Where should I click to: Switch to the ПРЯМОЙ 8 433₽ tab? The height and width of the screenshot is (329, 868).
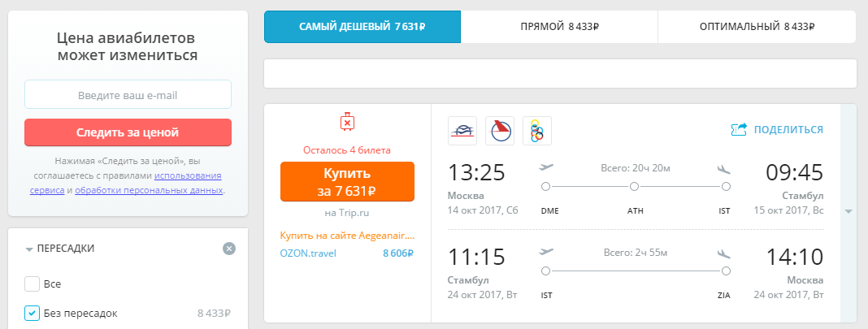click(559, 27)
